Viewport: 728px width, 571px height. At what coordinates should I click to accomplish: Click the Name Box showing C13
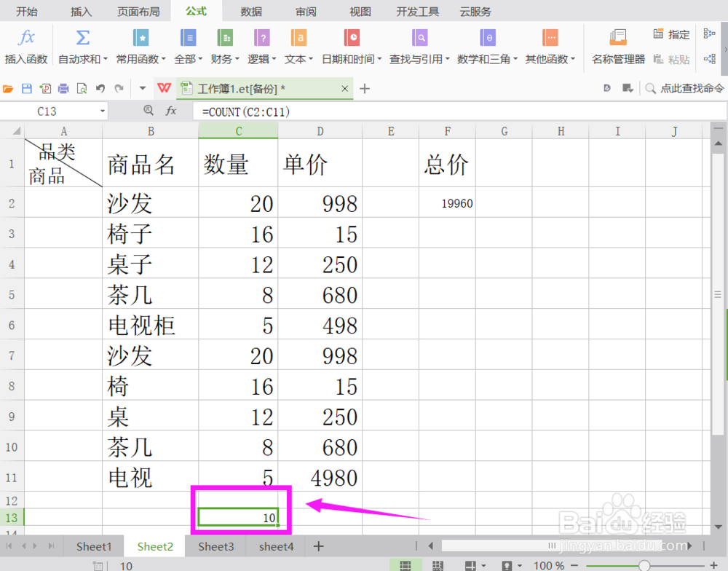47,111
